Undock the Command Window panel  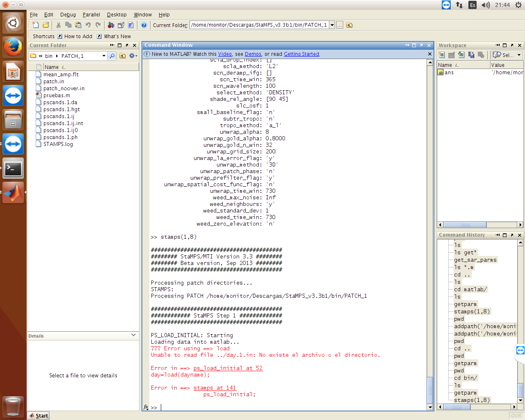[421, 45]
